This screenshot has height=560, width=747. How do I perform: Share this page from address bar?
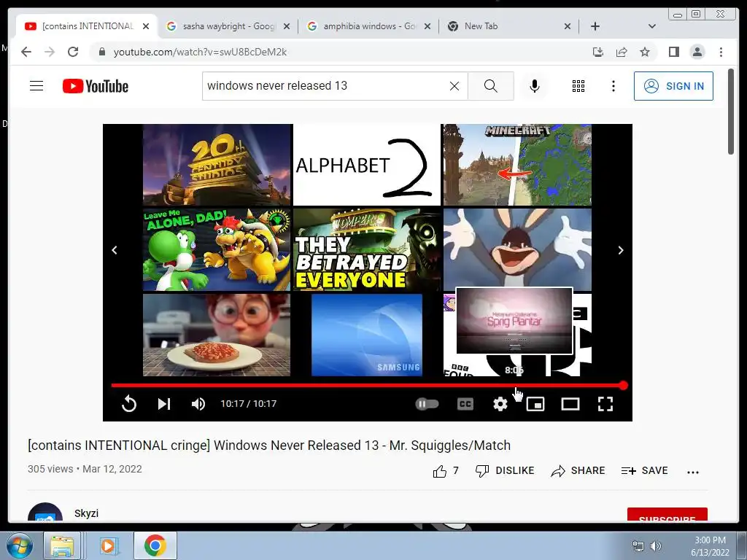coord(622,52)
